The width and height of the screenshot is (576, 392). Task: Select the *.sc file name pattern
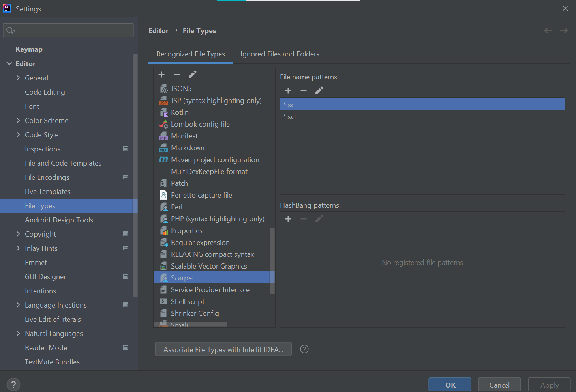pyautogui.click(x=422, y=105)
